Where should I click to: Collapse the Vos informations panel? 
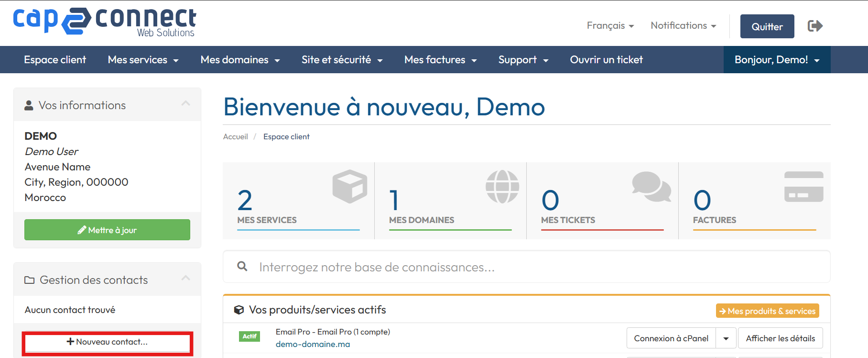click(x=185, y=104)
